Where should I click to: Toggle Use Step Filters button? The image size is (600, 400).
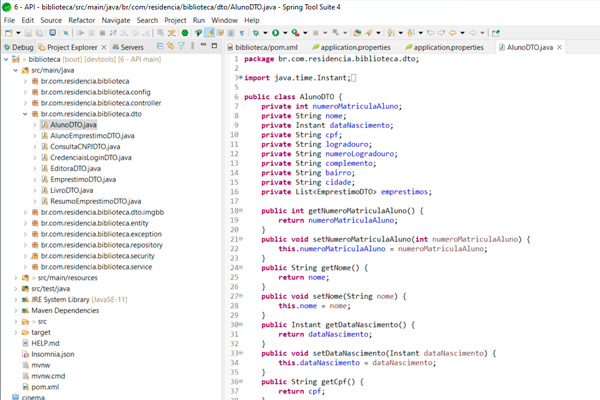click(171, 33)
